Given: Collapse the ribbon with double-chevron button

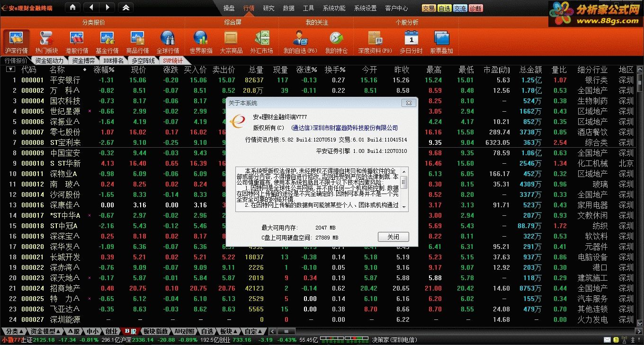Looking at the screenshot, I should [125, 7].
